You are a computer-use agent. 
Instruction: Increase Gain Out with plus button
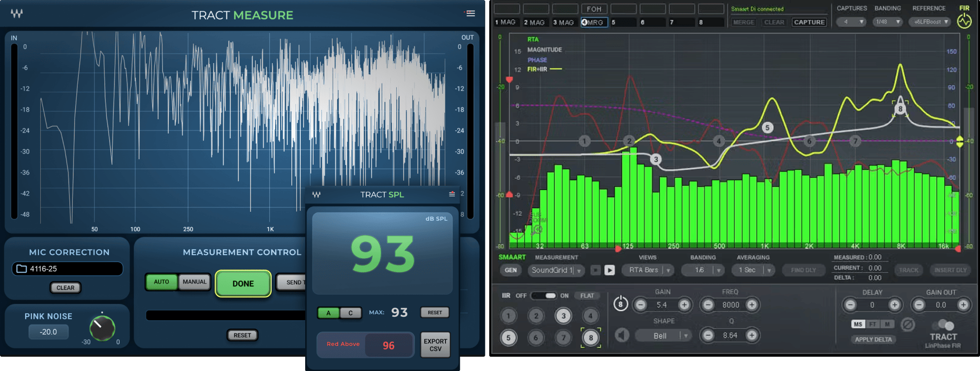[x=963, y=305]
